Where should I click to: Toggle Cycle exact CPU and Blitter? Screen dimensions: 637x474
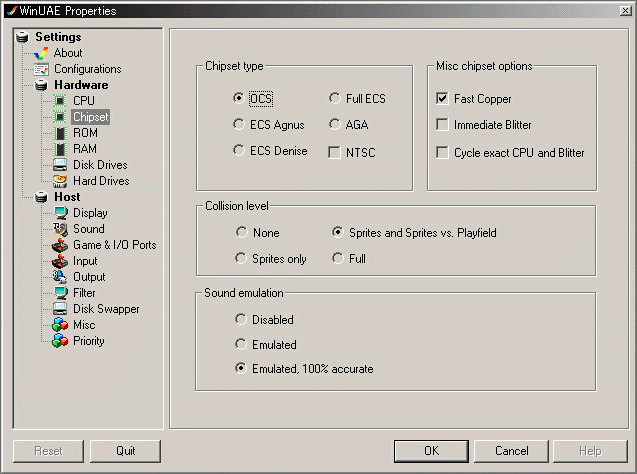click(443, 153)
